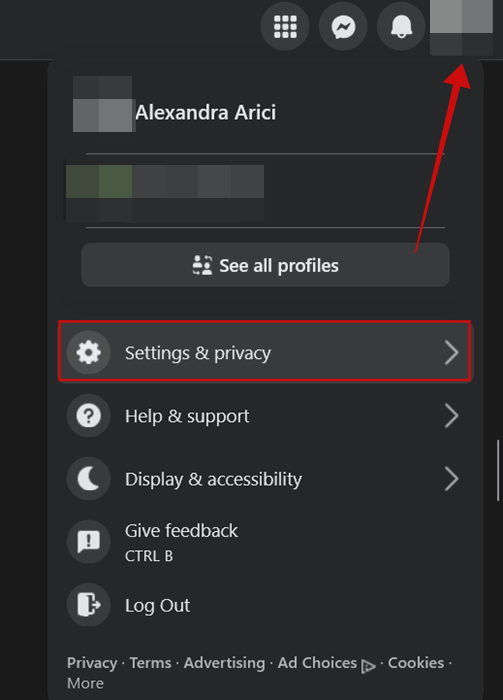Expand Help & support chevron arrow

(452, 416)
